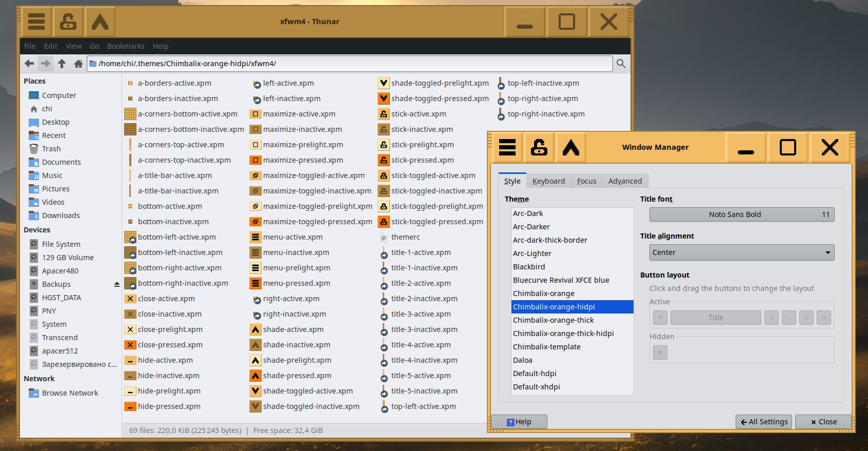Image resolution: width=868 pixels, height=451 pixels.
Task: Open home folder via toolbar house icon
Action: 78,64
